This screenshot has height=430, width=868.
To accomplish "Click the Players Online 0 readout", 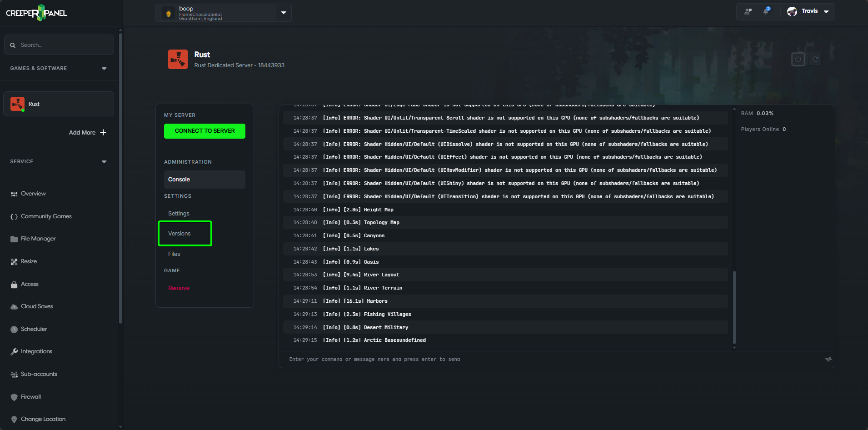I will (x=763, y=130).
